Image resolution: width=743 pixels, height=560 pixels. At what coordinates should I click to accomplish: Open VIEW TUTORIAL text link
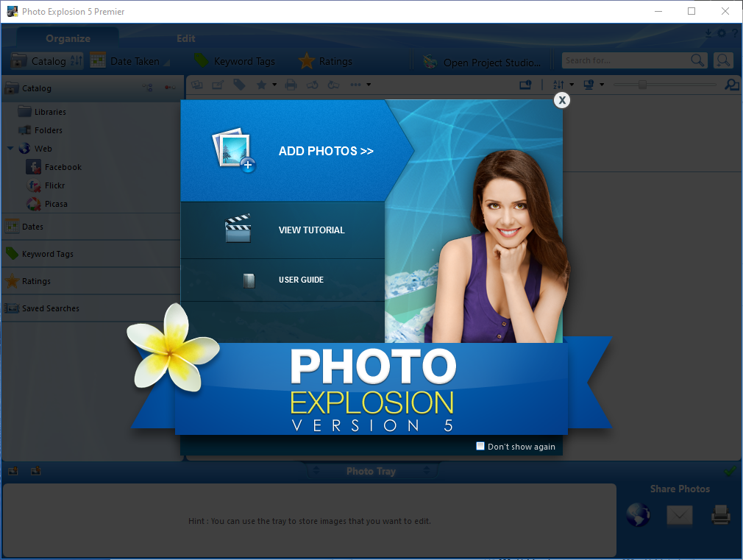click(311, 230)
